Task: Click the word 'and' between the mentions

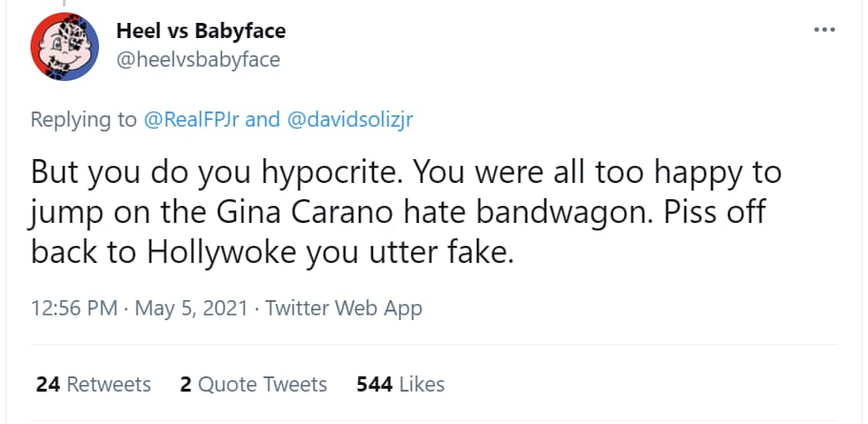Action: (264, 119)
